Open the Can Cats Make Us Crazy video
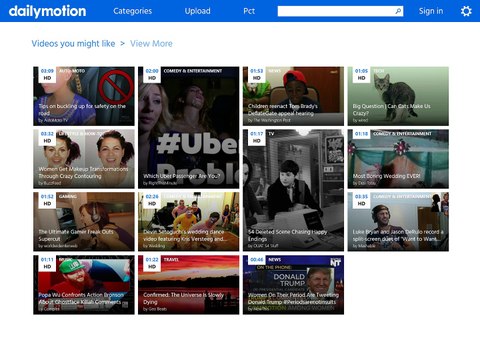 coord(398,96)
